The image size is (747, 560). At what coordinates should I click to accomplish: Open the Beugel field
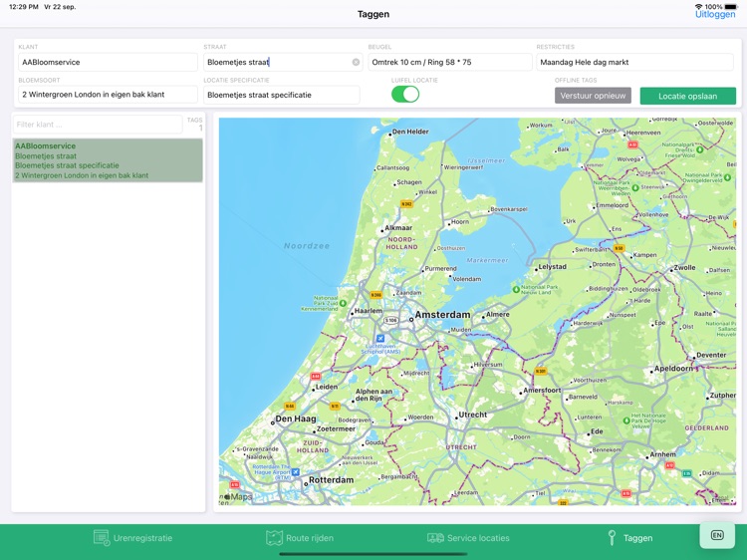450,62
